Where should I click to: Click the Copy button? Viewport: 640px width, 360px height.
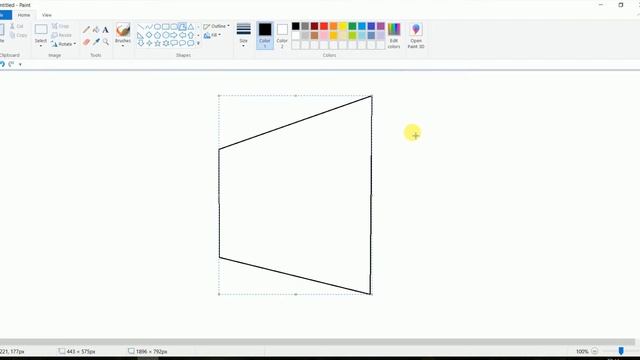pyautogui.click(x=18, y=35)
